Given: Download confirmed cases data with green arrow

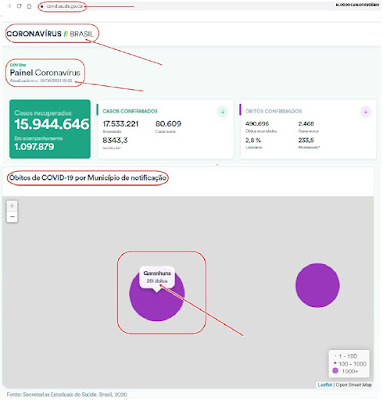Looking at the screenshot, I should [223, 112].
